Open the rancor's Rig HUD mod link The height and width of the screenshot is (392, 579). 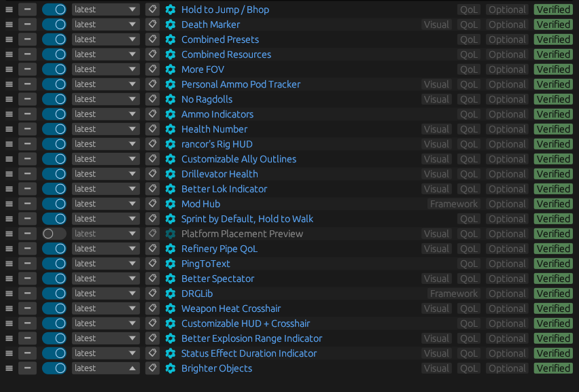click(x=217, y=144)
